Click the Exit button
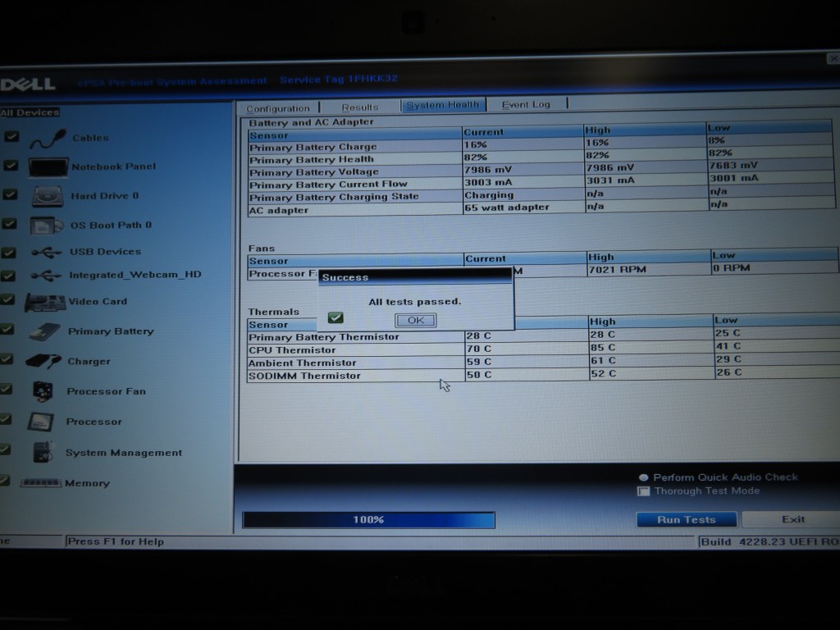 (793, 518)
